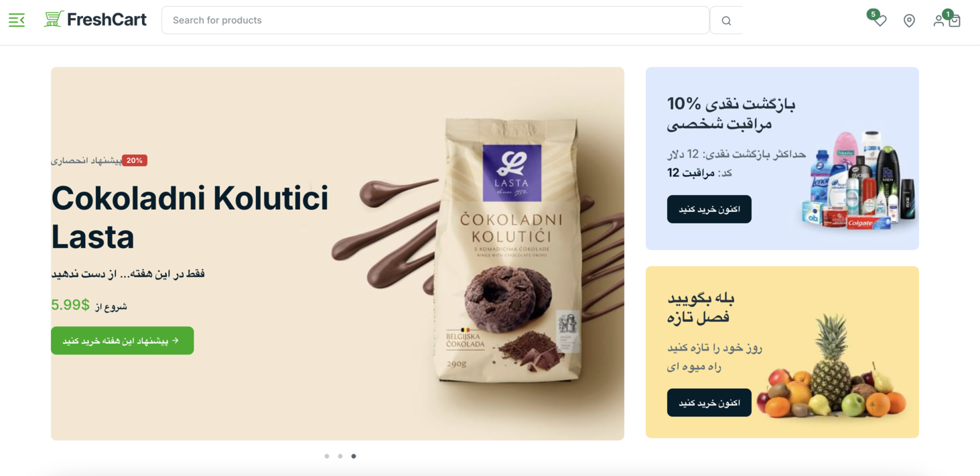Click the cart badge showing 1

tap(948, 14)
